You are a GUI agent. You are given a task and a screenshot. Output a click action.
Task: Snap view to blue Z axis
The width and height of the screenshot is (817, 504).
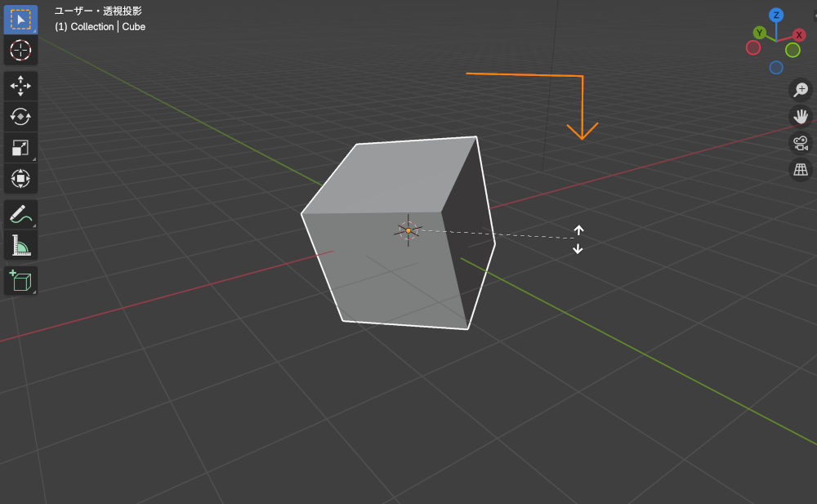coord(776,15)
